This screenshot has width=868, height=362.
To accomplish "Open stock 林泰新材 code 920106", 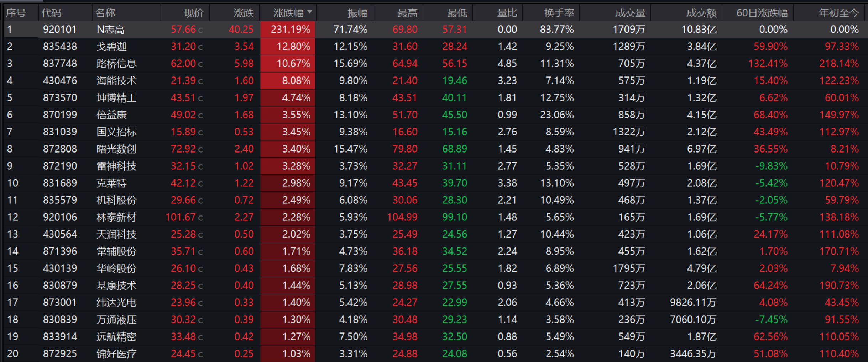I will click(x=60, y=217).
